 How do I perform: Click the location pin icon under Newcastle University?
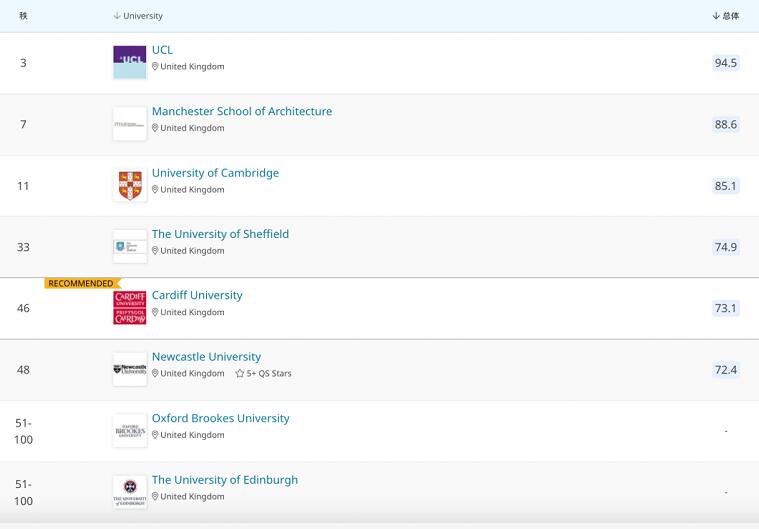click(155, 374)
